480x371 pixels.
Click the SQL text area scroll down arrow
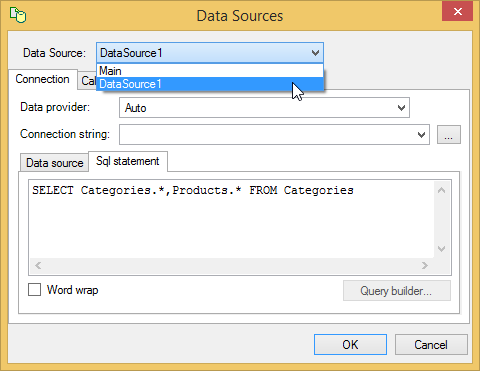[x=442, y=249]
